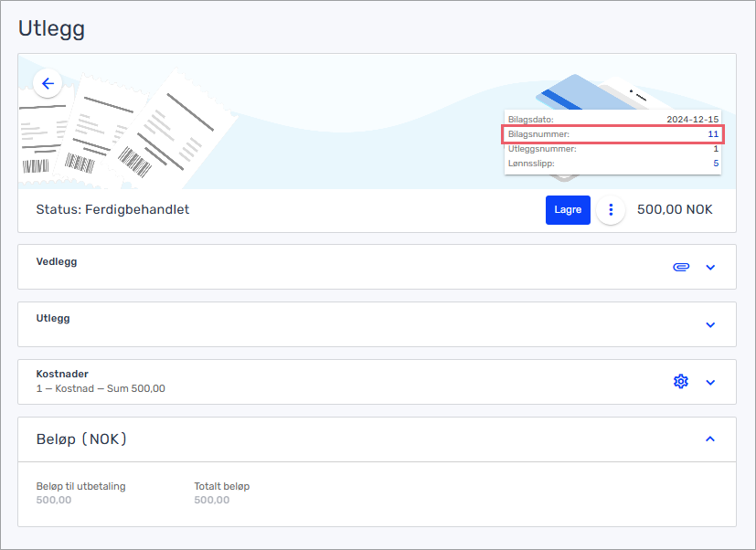The width and height of the screenshot is (756, 550).
Task: Click the 500,00 NOK total amount
Action: coord(675,210)
